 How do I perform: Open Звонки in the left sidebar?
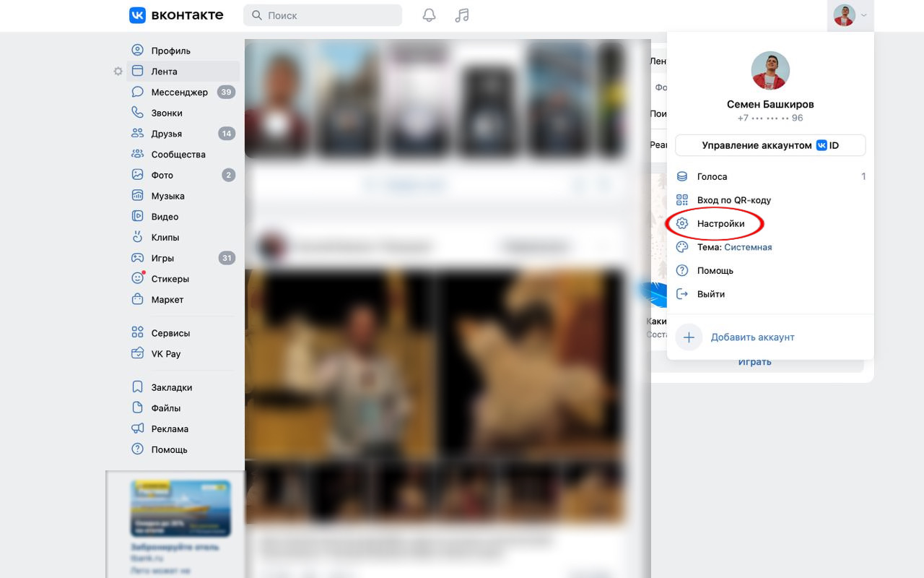[166, 113]
